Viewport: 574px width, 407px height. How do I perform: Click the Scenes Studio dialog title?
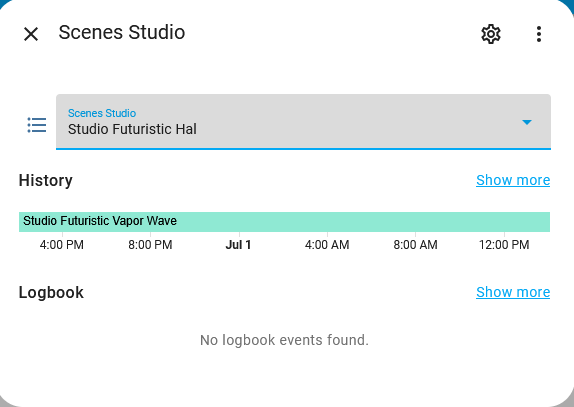pos(122,32)
